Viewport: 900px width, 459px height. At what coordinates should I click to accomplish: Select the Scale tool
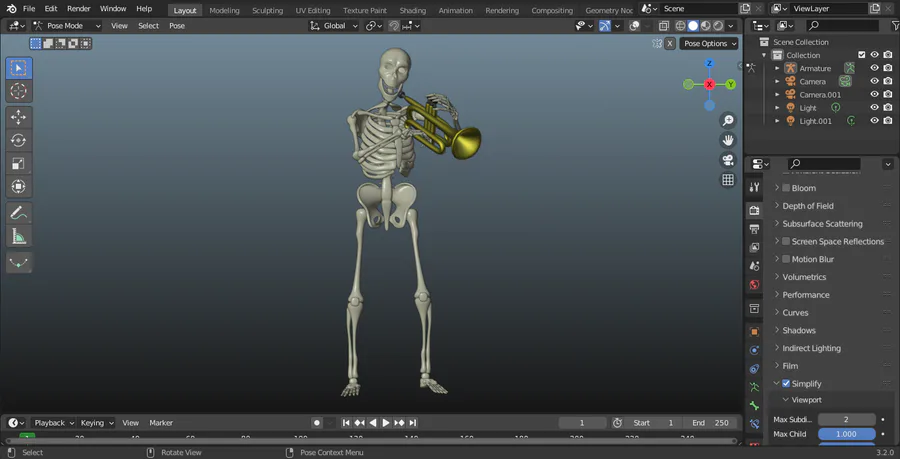click(x=18, y=164)
